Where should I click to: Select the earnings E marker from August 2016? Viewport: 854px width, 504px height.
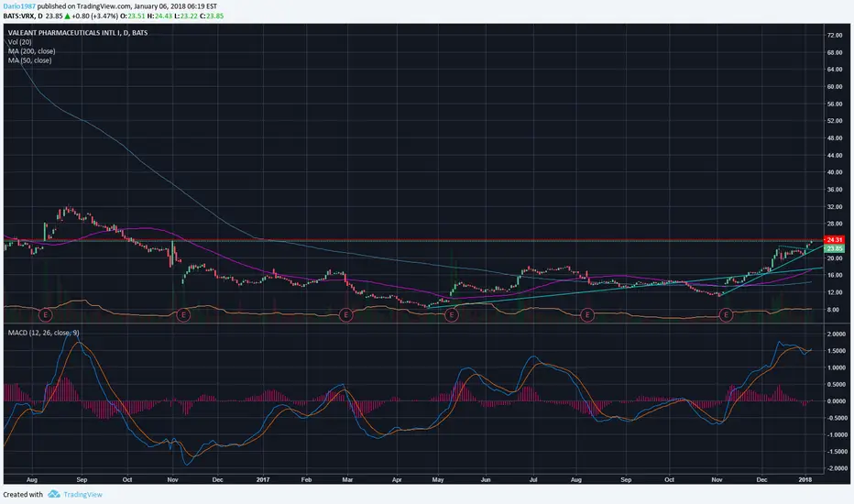coord(46,315)
